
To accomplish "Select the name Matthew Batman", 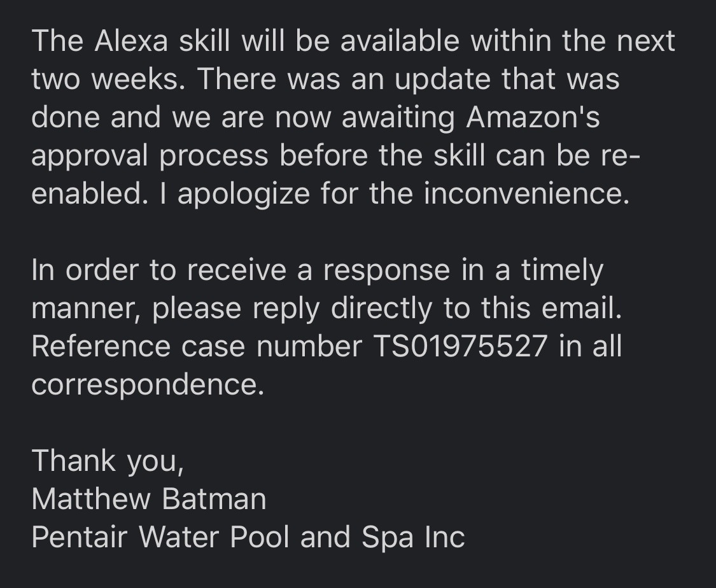I will point(149,498).
